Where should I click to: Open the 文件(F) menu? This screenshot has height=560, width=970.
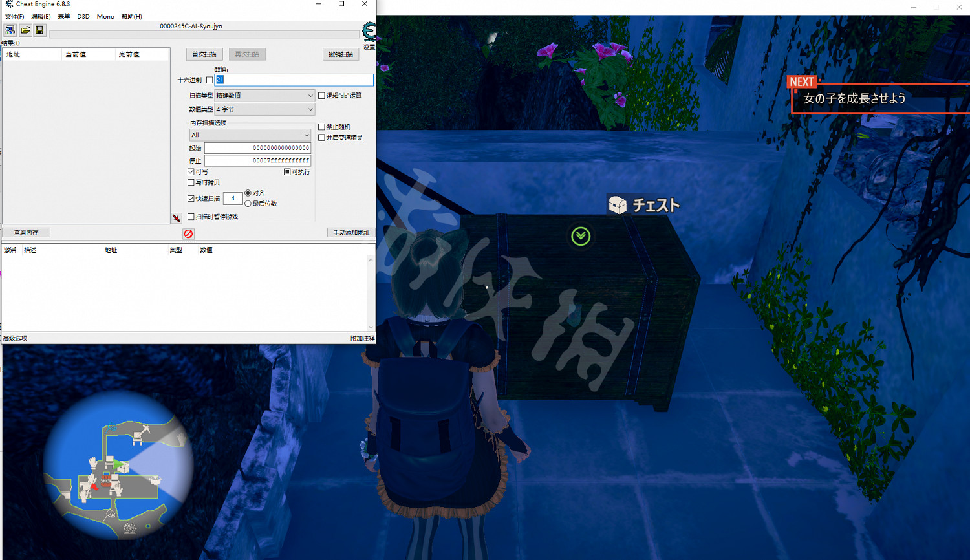[x=14, y=17]
